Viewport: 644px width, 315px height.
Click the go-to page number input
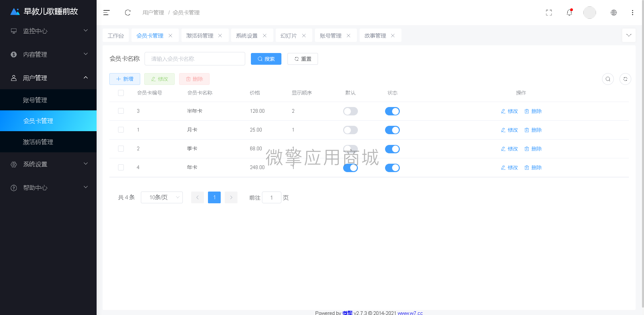[272, 198]
